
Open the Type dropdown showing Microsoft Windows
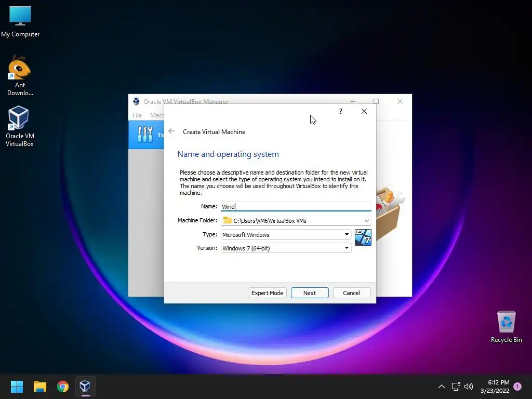pos(286,234)
